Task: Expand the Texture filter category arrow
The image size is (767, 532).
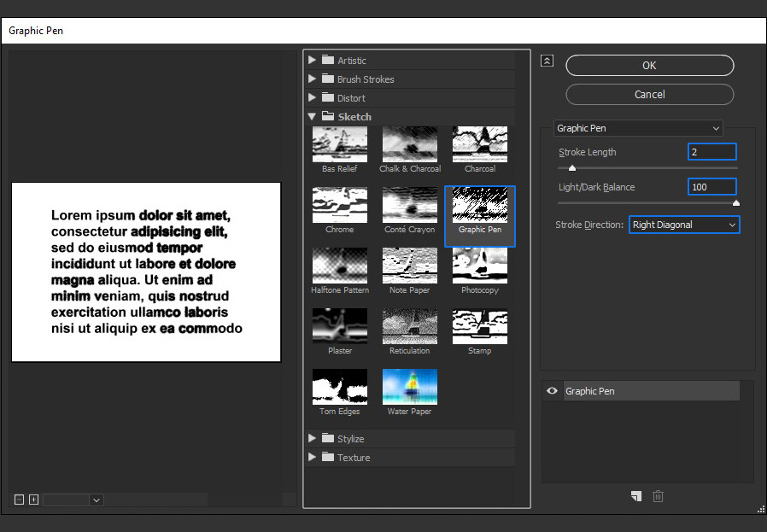Action: pyautogui.click(x=312, y=457)
